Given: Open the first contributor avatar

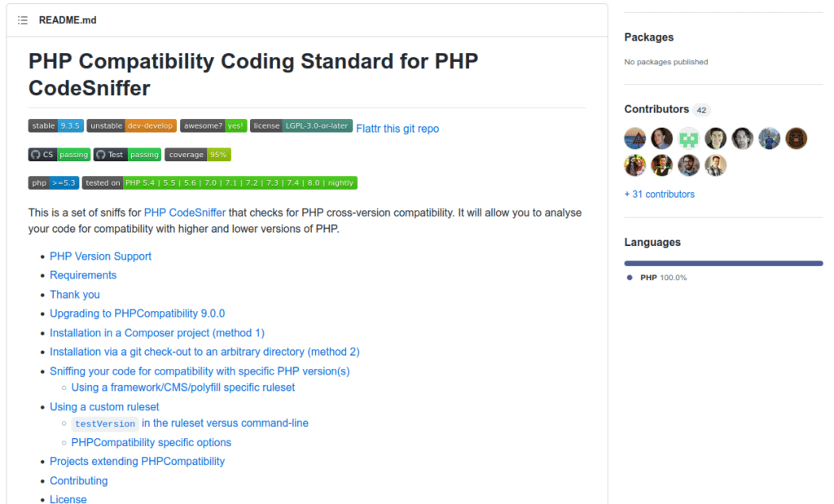Looking at the screenshot, I should pos(634,138).
